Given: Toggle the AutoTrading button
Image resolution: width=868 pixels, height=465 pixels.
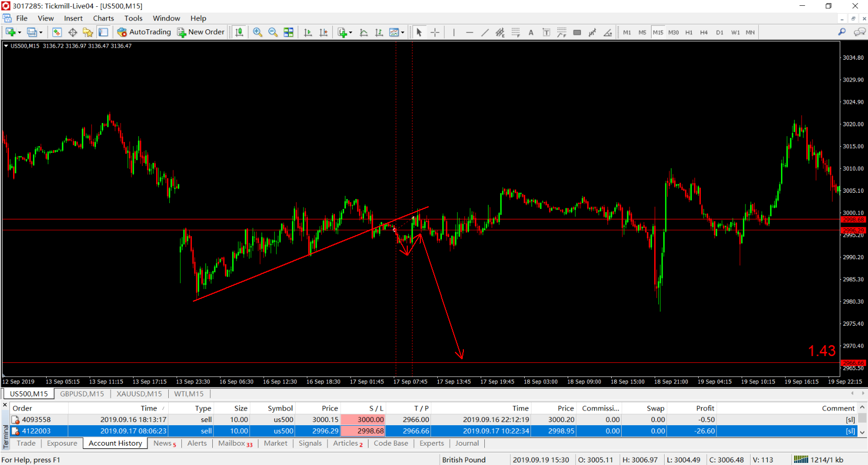Looking at the screenshot, I should point(144,32).
